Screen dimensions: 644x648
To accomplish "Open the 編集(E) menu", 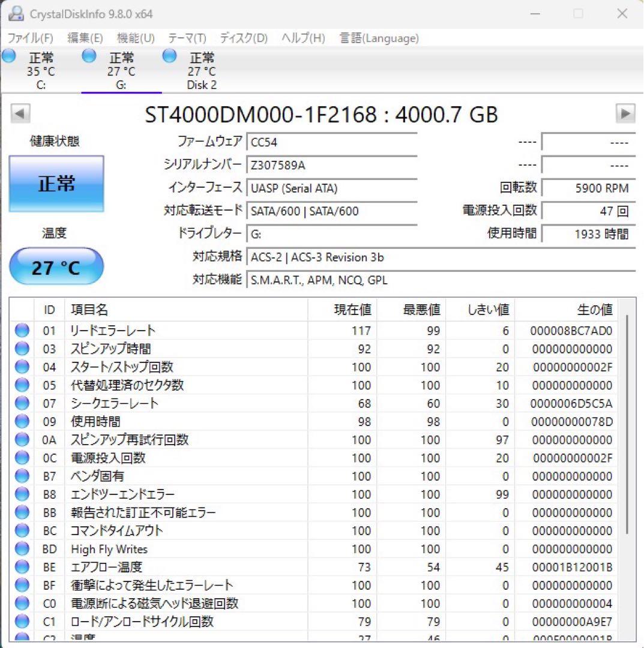I will [x=85, y=38].
